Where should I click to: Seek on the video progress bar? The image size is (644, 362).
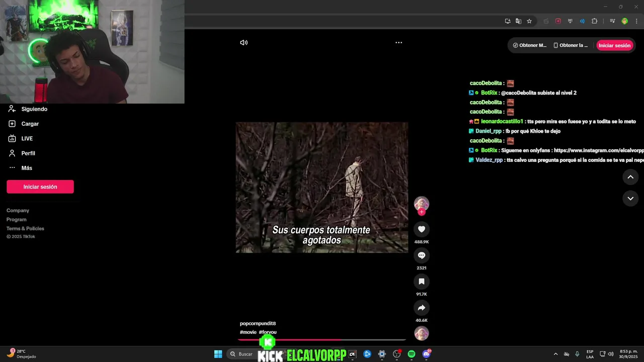click(322, 340)
